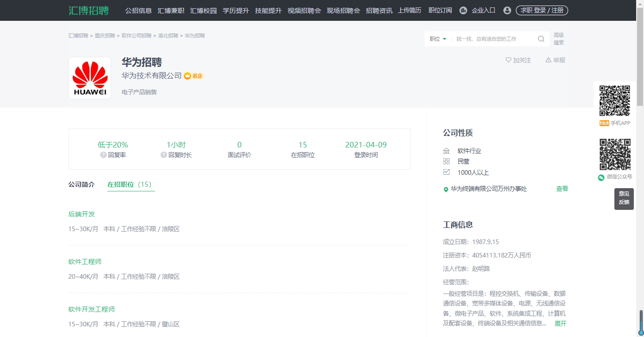The height and width of the screenshot is (337, 644).
Task: Click the 重庆招聘 breadcrumb link
Action: tap(105, 36)
